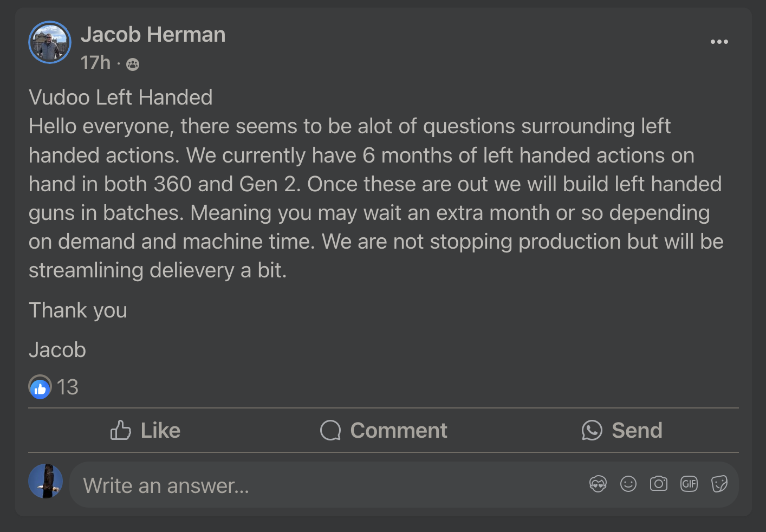The height and width of the screenshot is (532, 766).
Task: Click the WhatsApp send icon
Action: 592,431
